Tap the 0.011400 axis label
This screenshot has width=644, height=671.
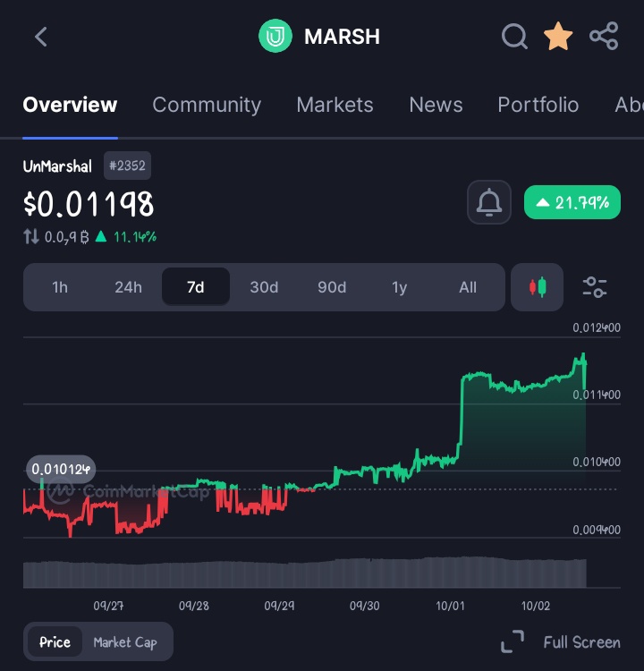[x=597, y=395]
